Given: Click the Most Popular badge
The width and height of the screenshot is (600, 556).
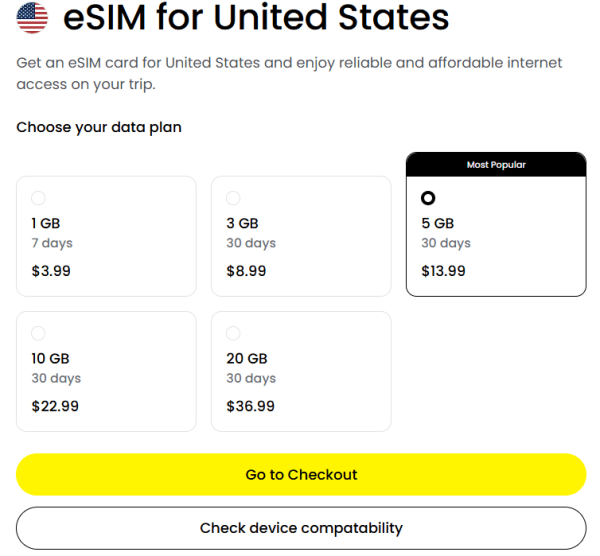Looking at the screenshot, I should (496, 165).
